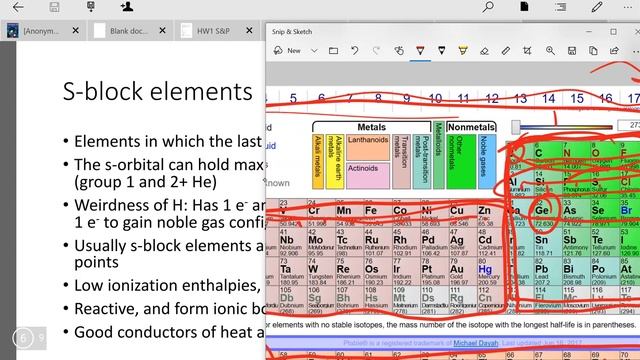Select the yellow Highlighter tool
The height and width of the screenshot is (360, 640).
click(462, 51)
